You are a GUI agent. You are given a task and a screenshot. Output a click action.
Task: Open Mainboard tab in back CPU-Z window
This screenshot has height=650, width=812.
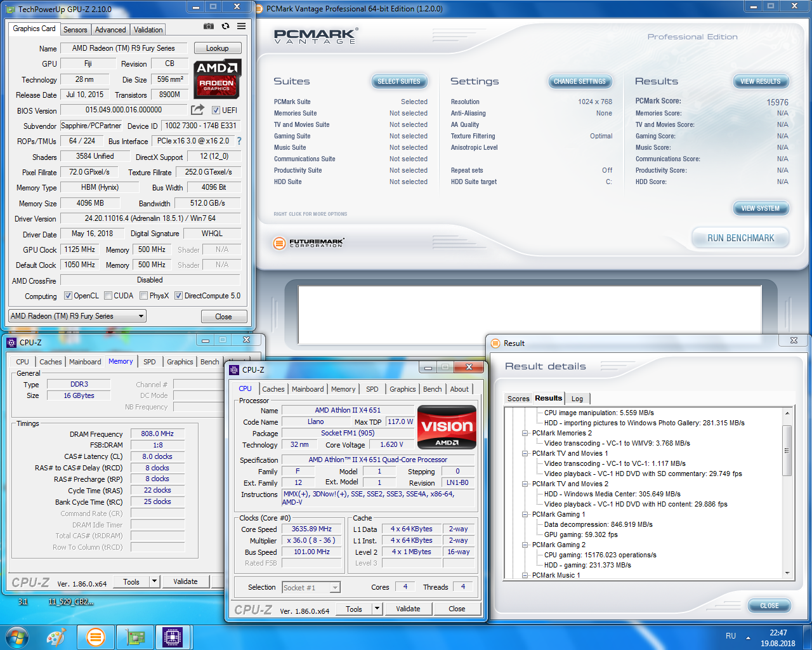(85, 362)
